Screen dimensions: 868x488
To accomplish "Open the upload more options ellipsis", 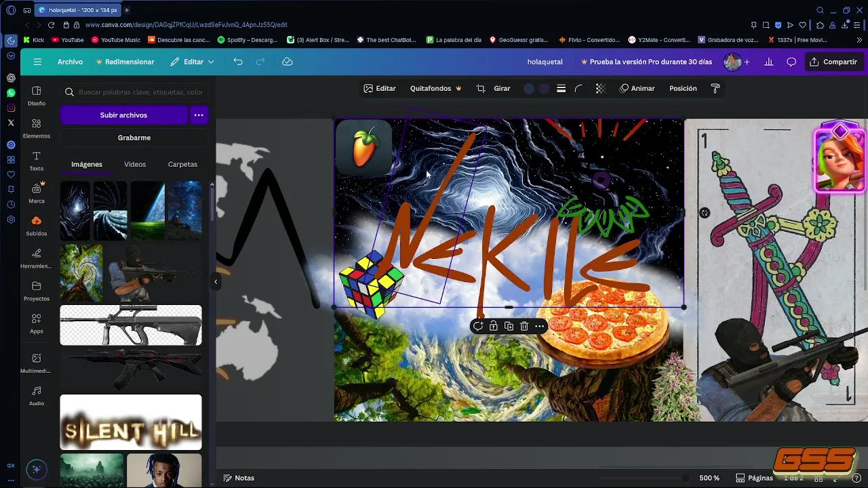I will coord(199,115).
